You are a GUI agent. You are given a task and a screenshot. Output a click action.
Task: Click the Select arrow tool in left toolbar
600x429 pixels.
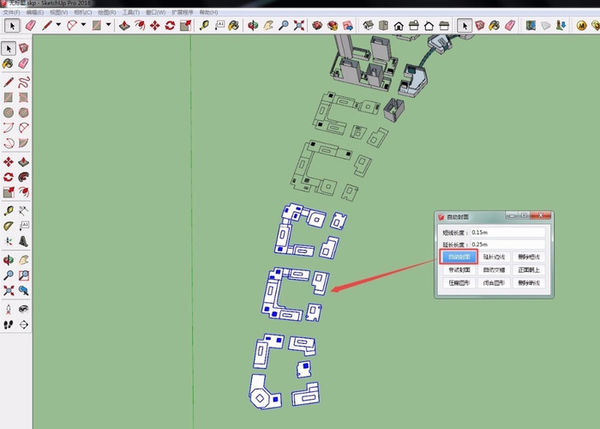click(x=9, y=48)
